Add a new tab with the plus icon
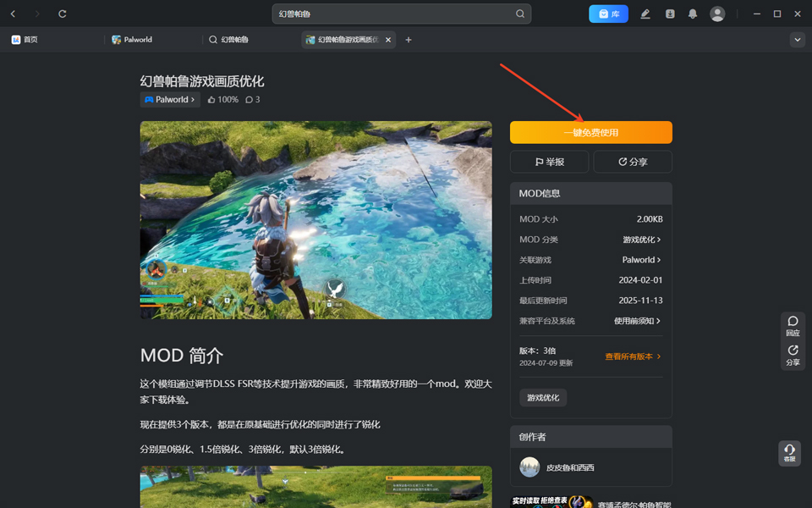This screenshot has height=508, width=812. point(409,40)
